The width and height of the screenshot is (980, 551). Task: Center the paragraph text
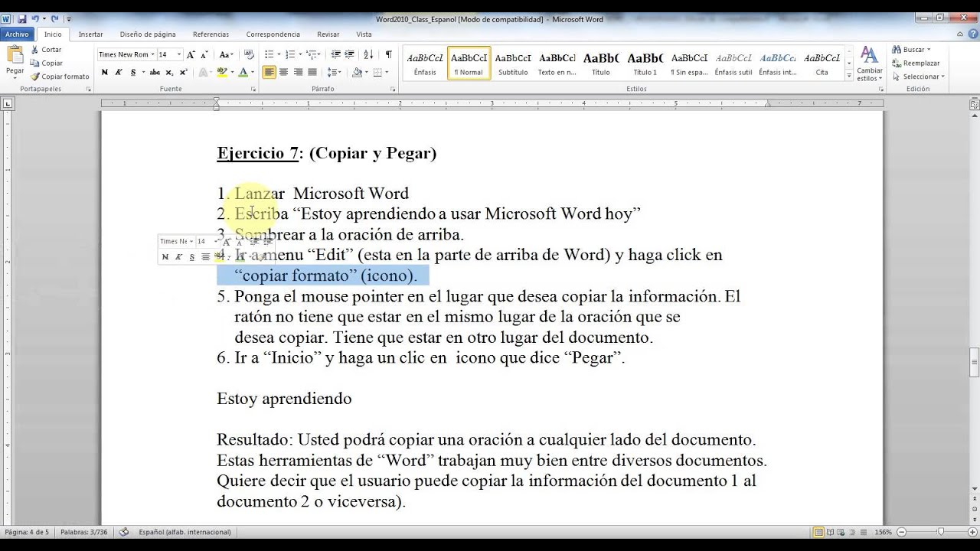click(x=283, y=73)
